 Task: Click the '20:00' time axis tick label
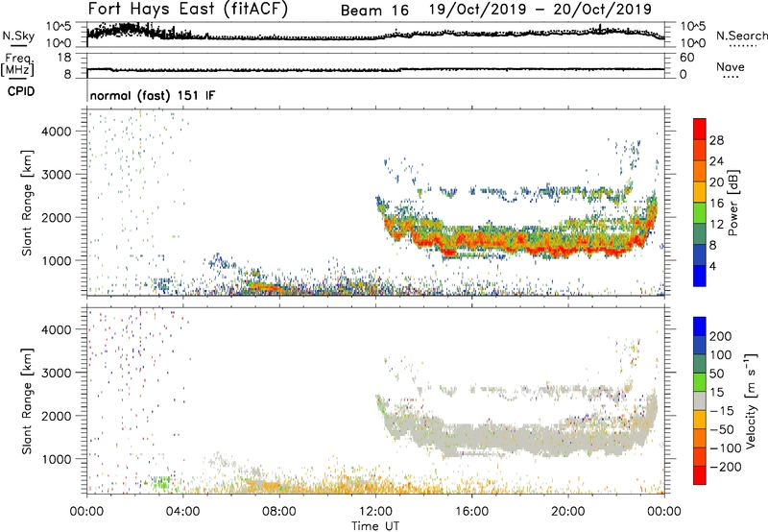point(568,512)
